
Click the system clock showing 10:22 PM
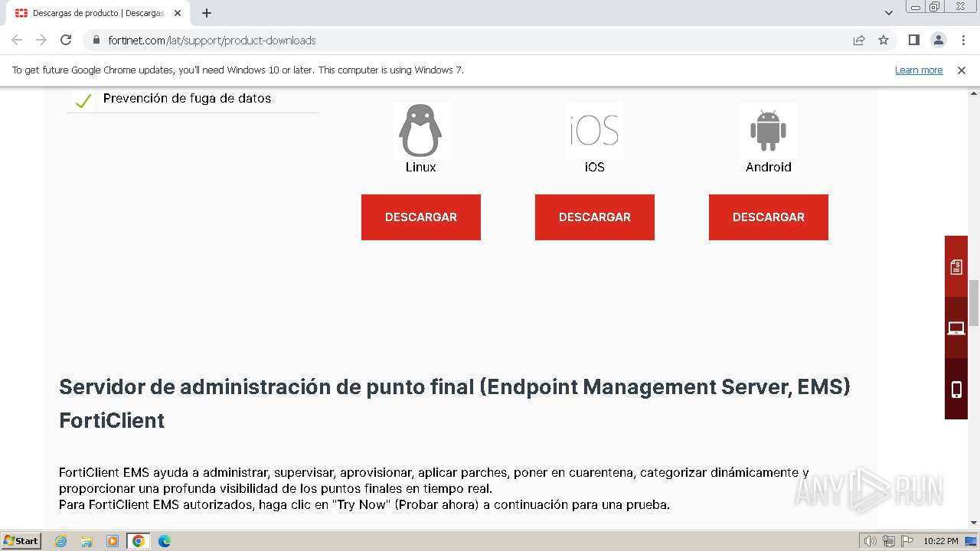[940, 541]
